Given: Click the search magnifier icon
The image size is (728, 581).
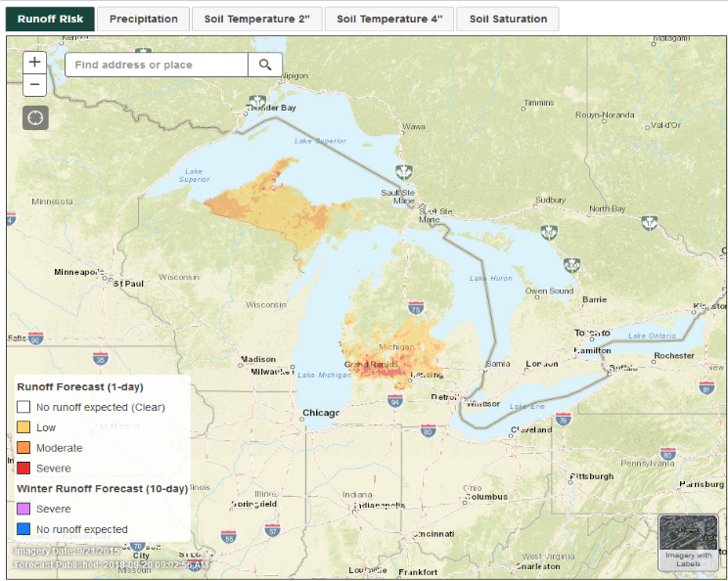Looking at the screenshot, I should (265, 66).
